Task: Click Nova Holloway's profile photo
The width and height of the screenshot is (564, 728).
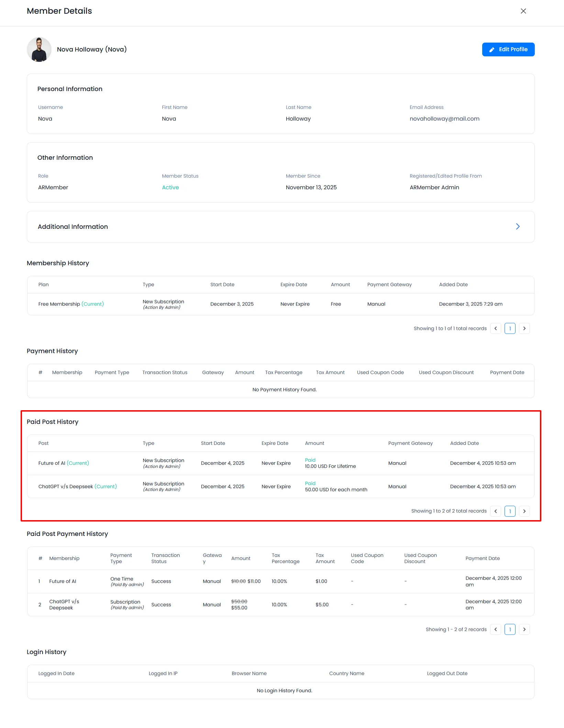Action: point(39,49)
